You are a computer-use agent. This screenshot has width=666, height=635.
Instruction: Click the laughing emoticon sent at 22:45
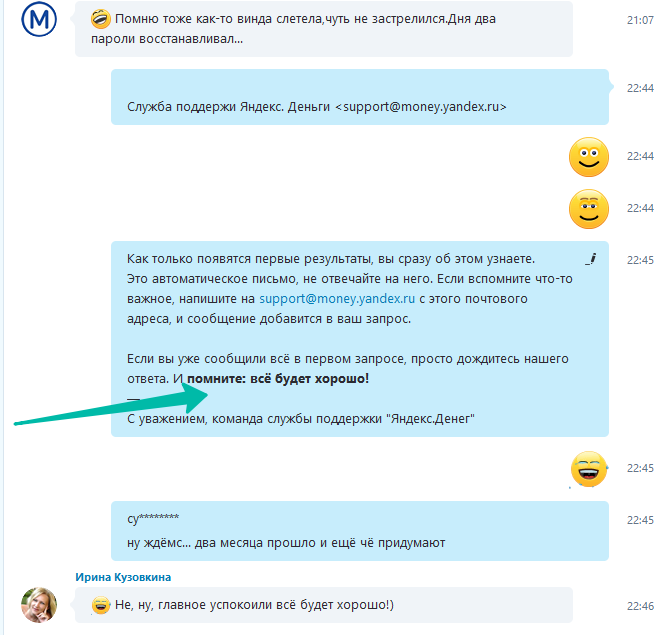[589, 469]
